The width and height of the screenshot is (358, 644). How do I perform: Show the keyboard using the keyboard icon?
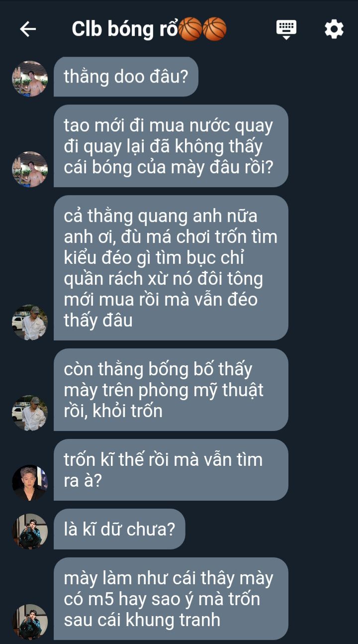pos(286,29)
